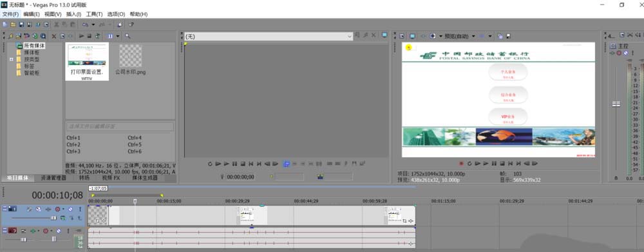644x252 pixels.
Task: Remove selected media with the X icon
Action: point(54,35)
